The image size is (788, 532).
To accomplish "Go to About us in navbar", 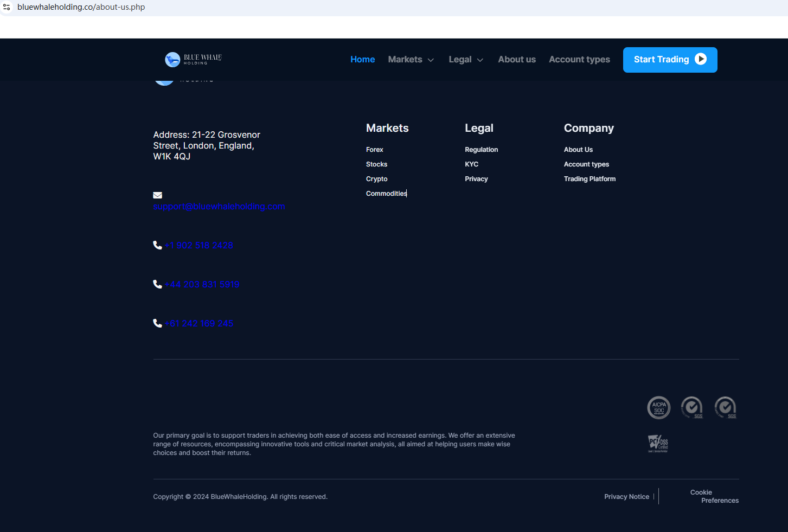I will pyautogui.click(x=517, y=60).
